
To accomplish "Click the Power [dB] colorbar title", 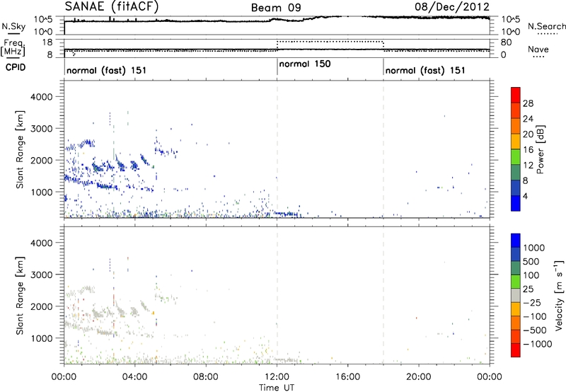I will point(540,150).
